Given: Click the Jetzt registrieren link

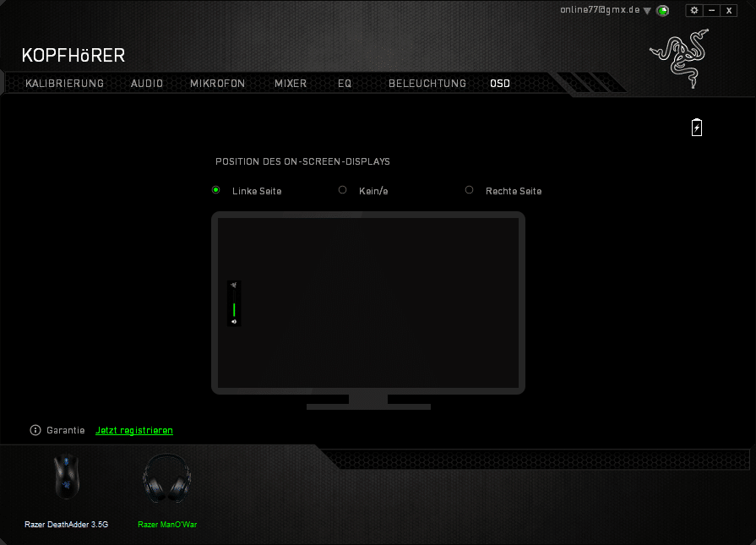Looking at the screenshot, I should (x=134, y=430).
